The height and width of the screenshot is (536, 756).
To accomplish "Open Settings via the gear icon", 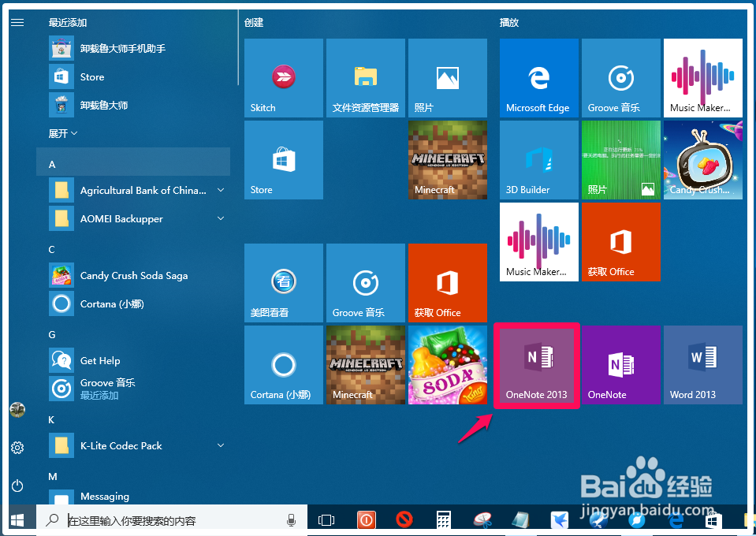I will [x=17, y=447].
